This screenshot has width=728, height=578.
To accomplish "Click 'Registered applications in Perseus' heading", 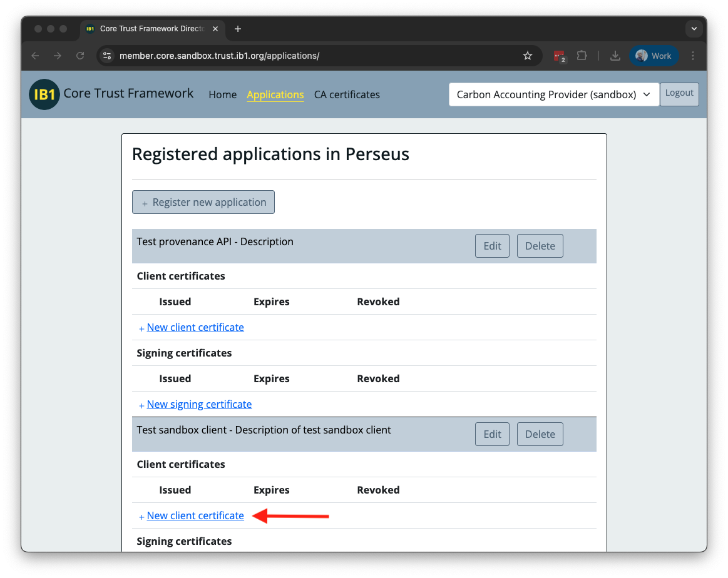I will click(x=270, y=154).
